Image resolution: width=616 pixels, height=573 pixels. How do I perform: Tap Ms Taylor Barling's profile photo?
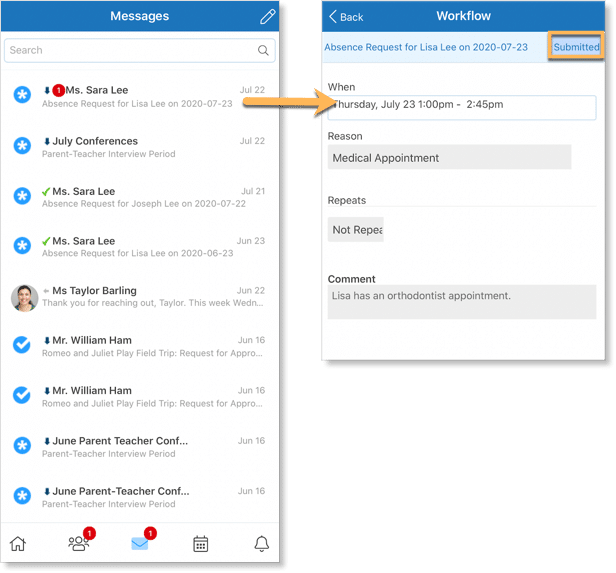[23, 297]
